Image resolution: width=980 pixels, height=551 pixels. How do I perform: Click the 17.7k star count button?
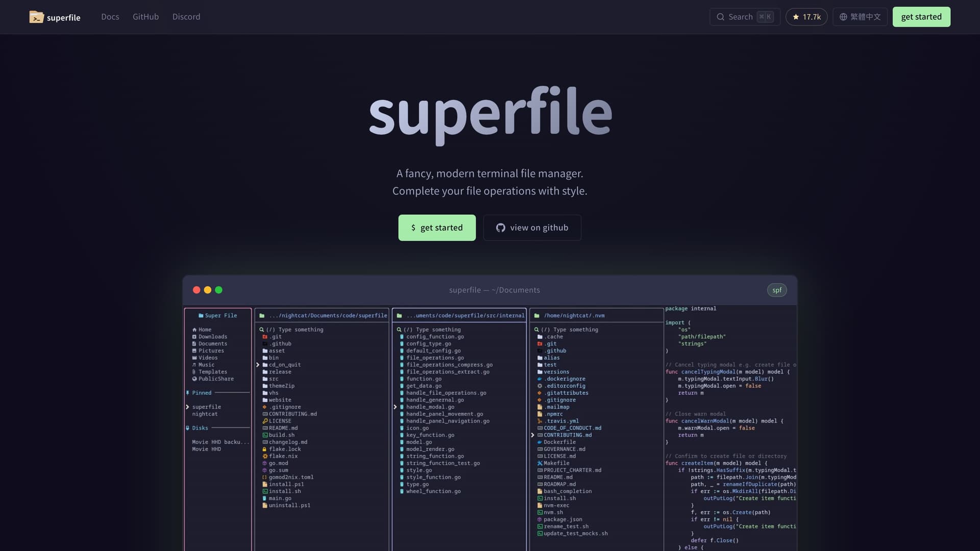(806, 17)
